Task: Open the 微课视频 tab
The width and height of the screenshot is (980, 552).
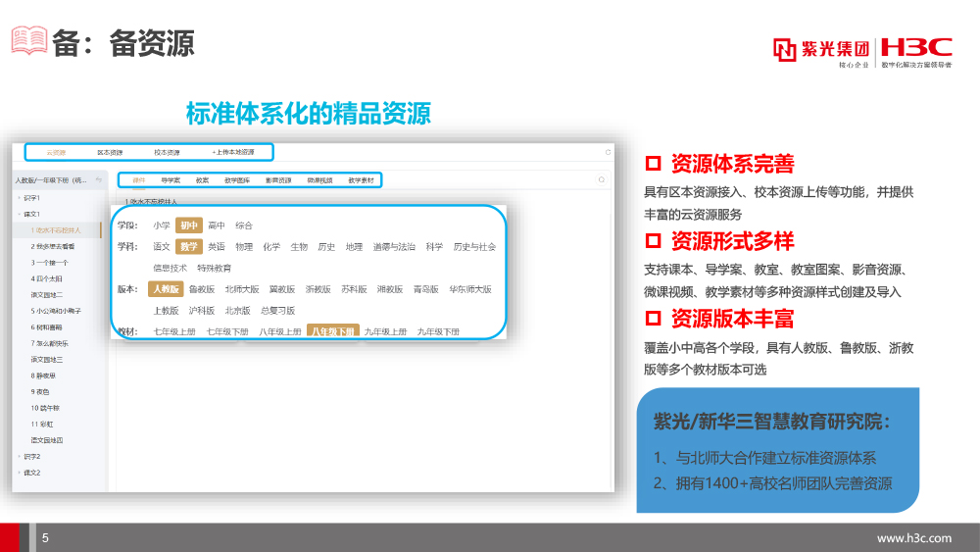Action: click(x=319, y=180)
